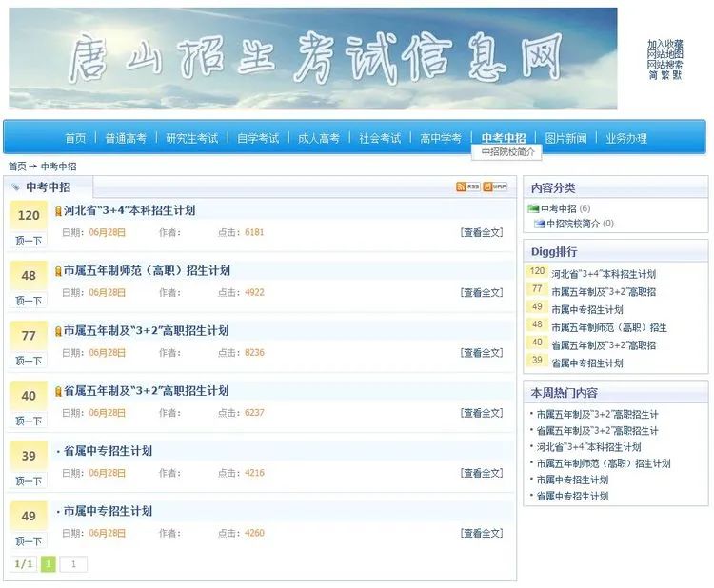Select page 1 in the pagination
714x588 pixels.
point(48,564)
